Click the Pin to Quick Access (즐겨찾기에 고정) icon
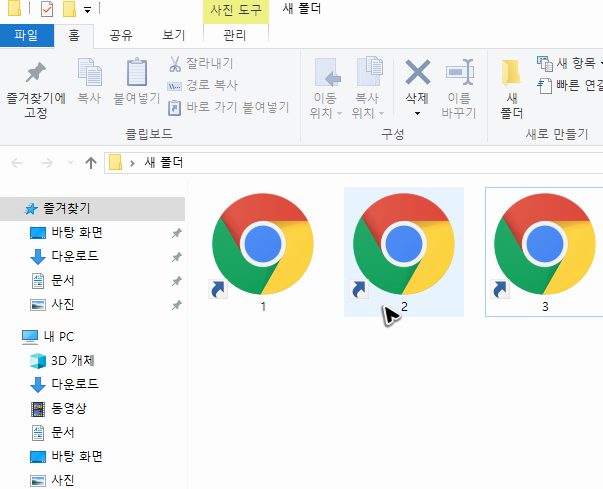 click(x=36, y=72)
